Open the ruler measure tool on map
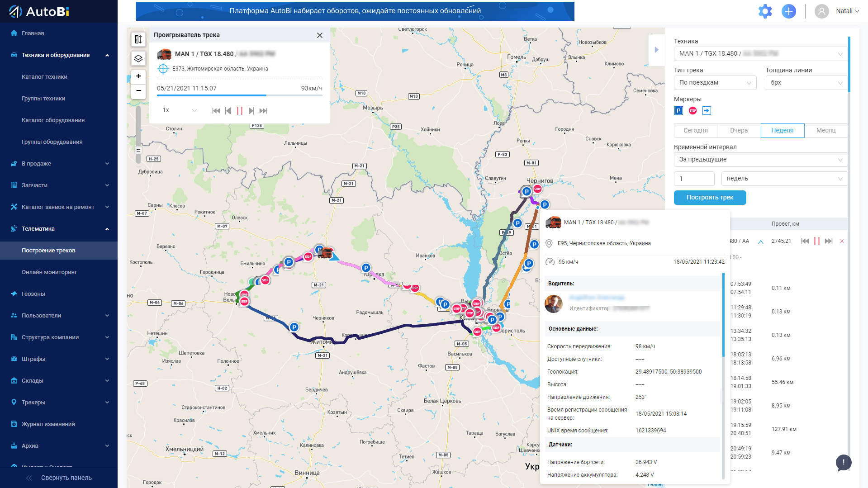The width and height of the screenshot is (868, 488). click(138, 39)
